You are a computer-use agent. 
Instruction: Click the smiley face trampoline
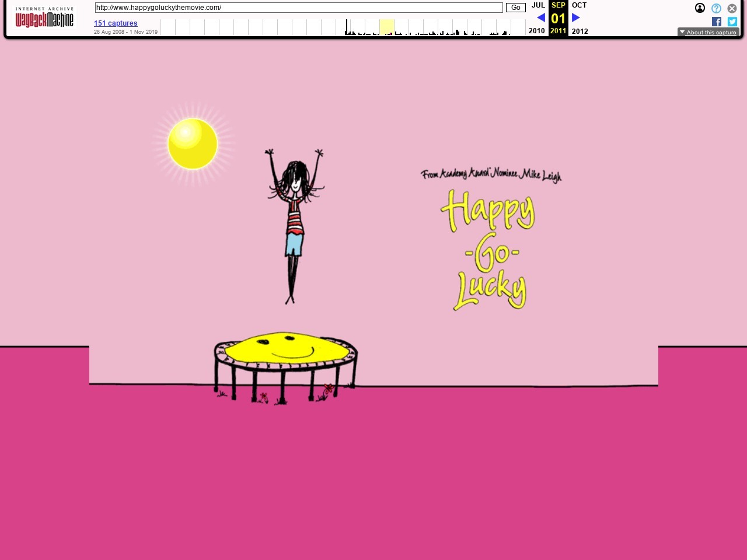pos(285,349)
